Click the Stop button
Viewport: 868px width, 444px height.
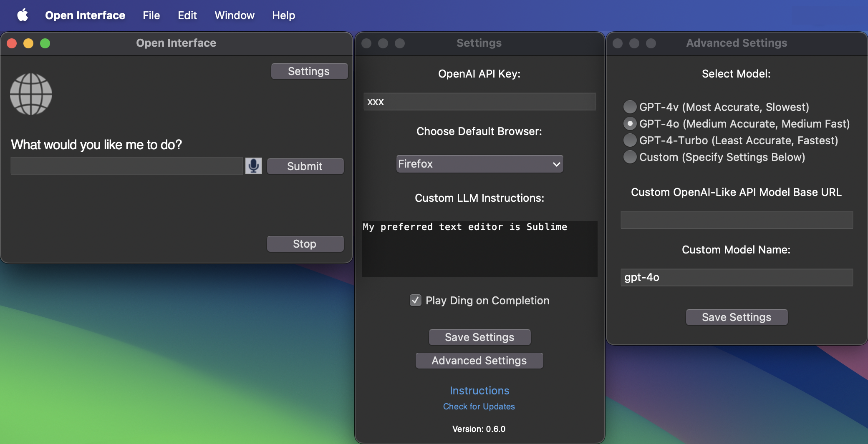tap(305, 244)
